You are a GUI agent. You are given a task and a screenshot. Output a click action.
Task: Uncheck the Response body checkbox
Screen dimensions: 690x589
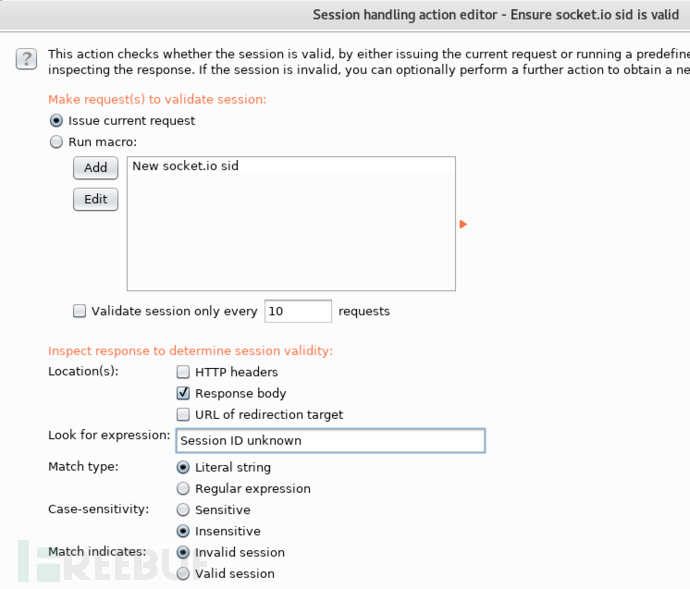pos(183,393)
